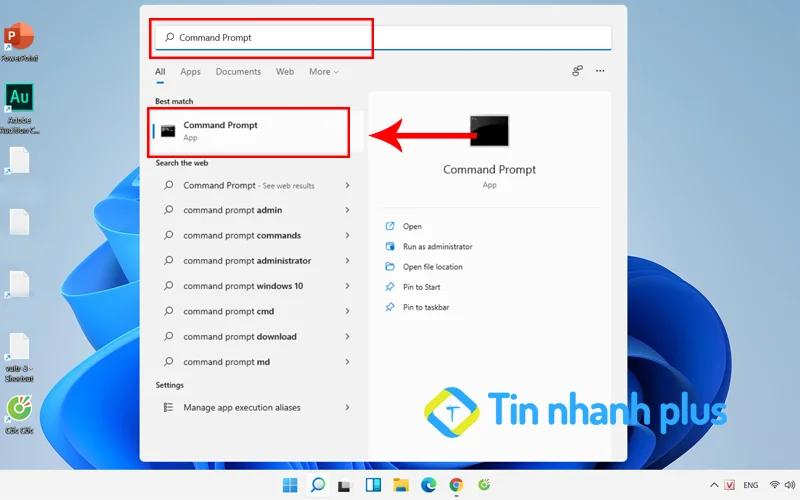
Task: Select the Apps search filter tab
Action: click(190, 72)
